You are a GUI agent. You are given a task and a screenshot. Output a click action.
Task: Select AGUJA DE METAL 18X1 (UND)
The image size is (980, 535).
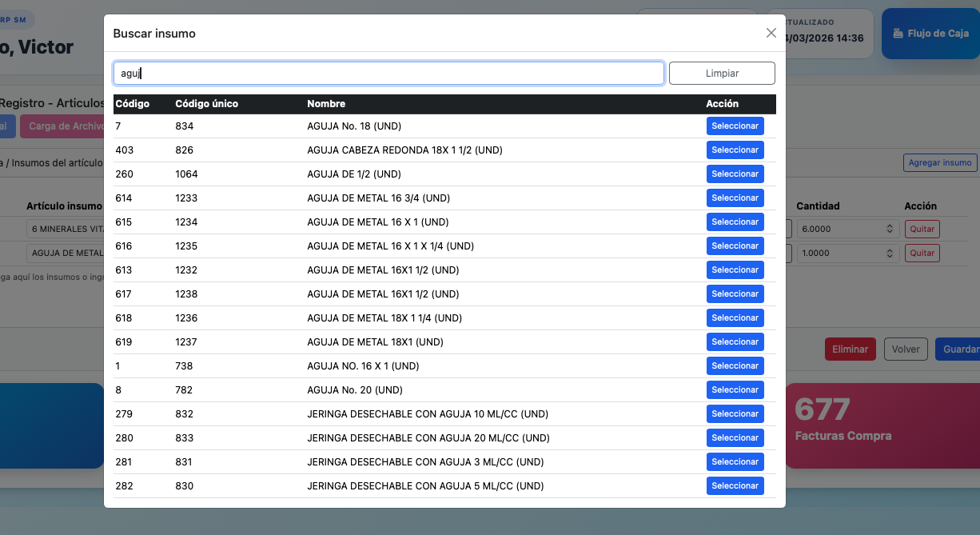point(735,342)
